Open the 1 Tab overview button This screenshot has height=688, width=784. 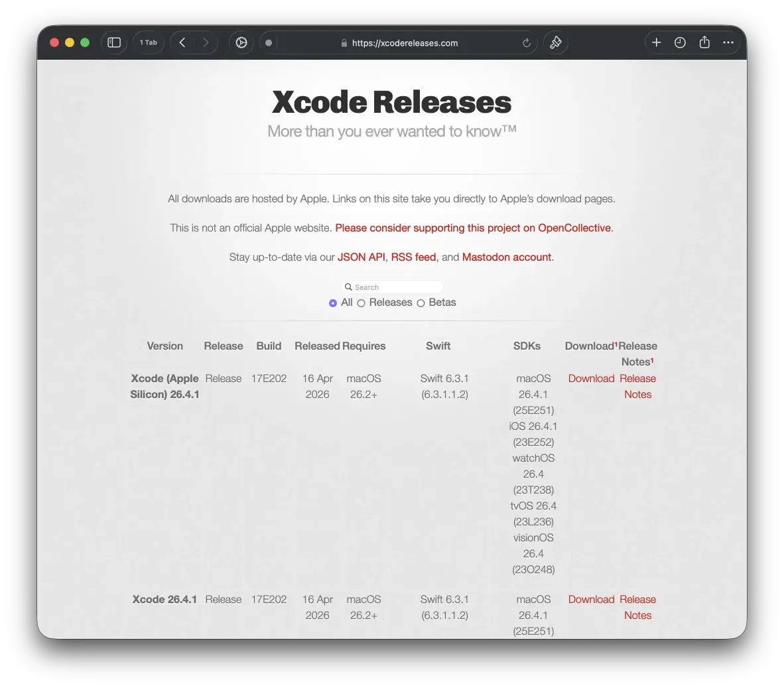coord(148,42)
